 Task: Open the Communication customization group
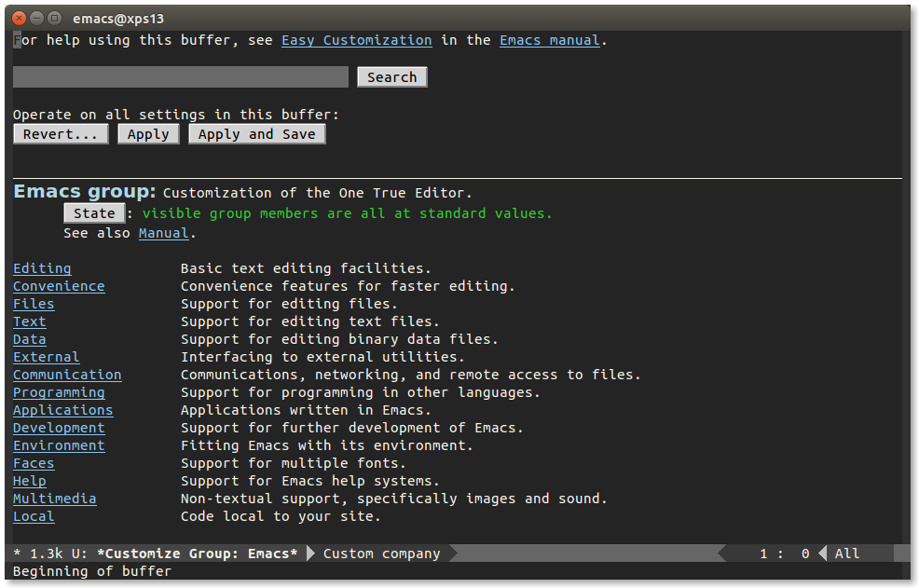(x=67, y=375)
